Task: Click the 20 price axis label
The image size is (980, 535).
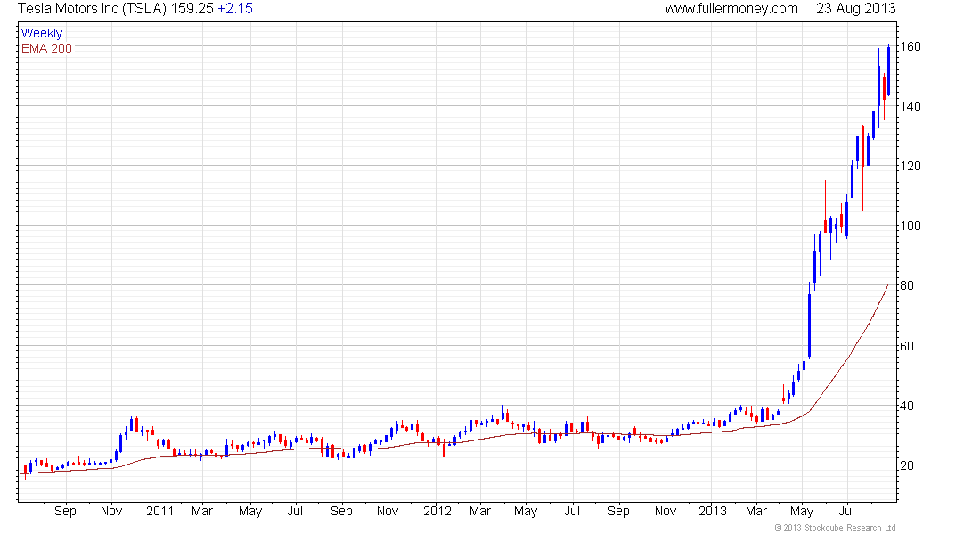Action: [x=906, y=465]
